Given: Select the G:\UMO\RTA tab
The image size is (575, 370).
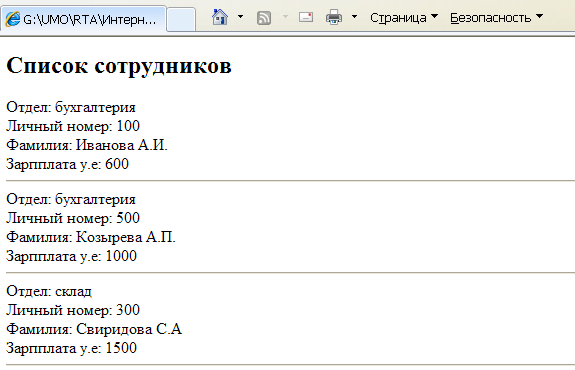Looking at the screenshot, I should (84, 19).
